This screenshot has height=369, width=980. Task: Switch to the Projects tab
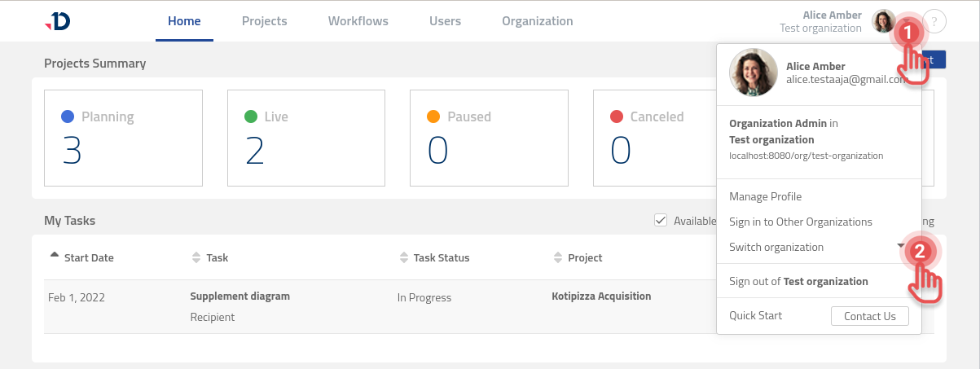tap(264, 21)
